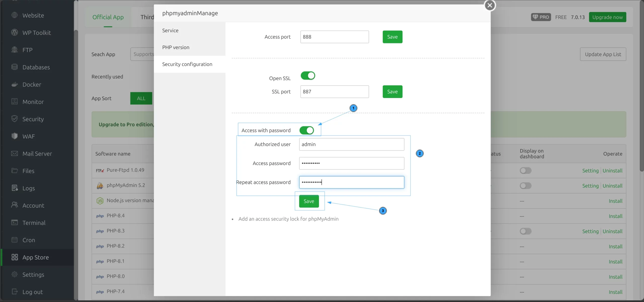The width and height of the screenshot is (644, 302).
Task: Click the Log out icon
Action: (x=15, y=292)
